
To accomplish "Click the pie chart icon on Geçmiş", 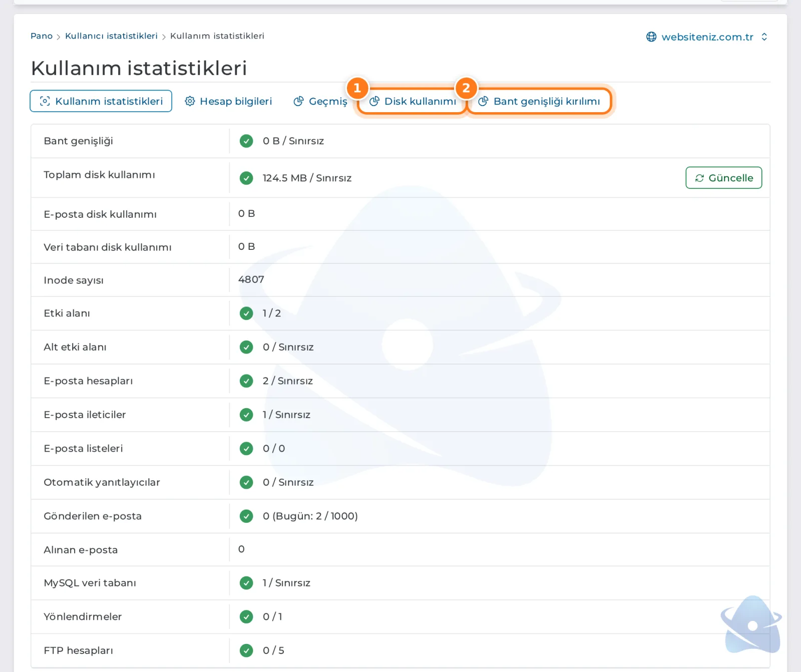I will 298,101.
